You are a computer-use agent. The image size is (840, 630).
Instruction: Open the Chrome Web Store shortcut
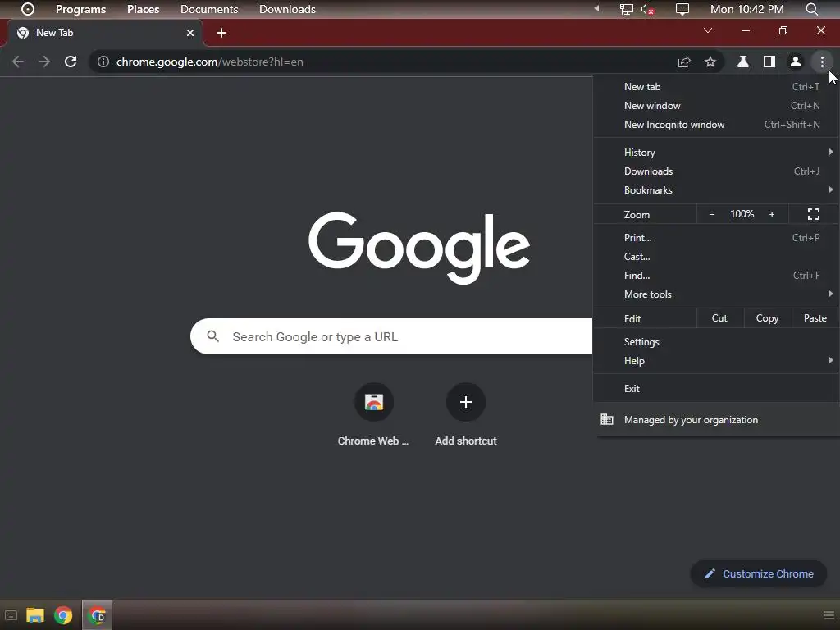click(374, 402)
